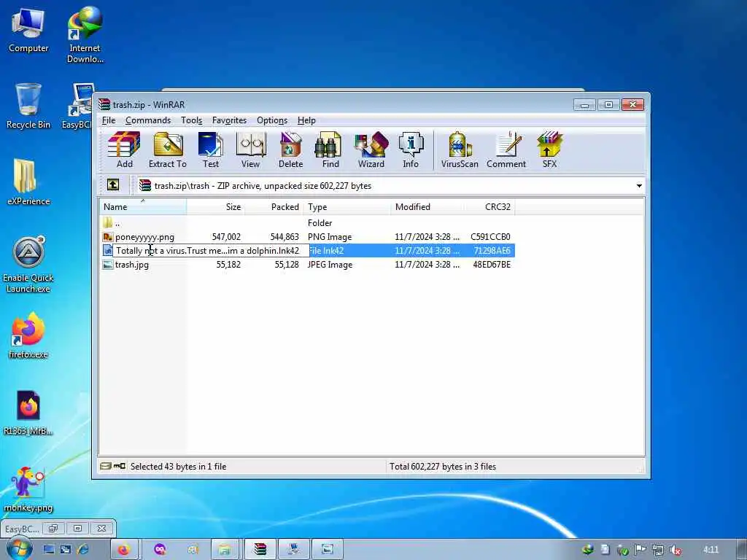Select the monkey.png desktop file
747x560 pixels.
coord(28,489)
